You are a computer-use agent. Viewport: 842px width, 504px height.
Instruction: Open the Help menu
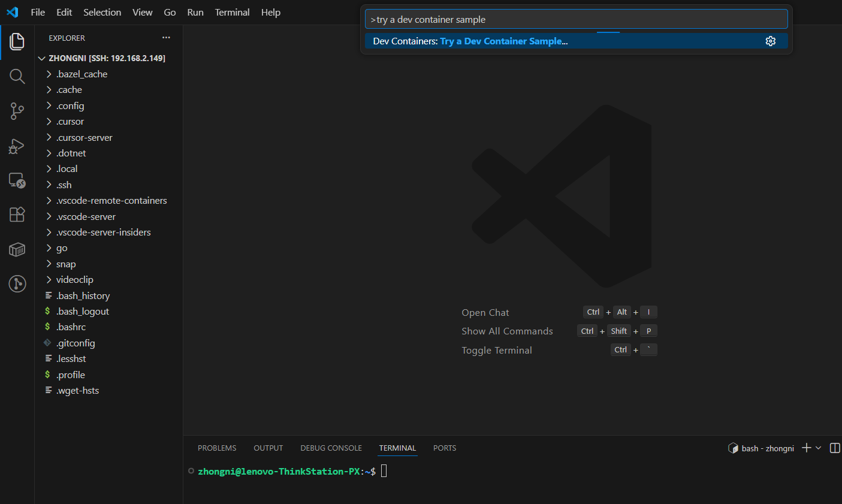click(x=271, y=12)
